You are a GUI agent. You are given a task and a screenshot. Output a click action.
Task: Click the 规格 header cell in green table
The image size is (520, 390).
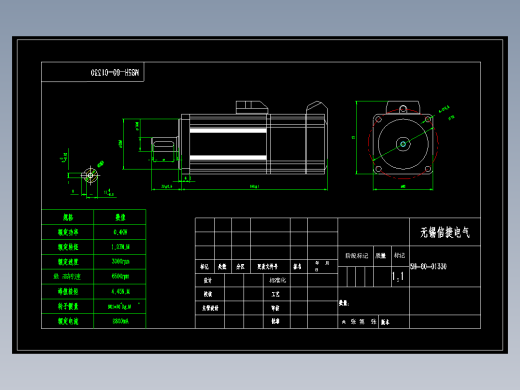coord(68,217)
